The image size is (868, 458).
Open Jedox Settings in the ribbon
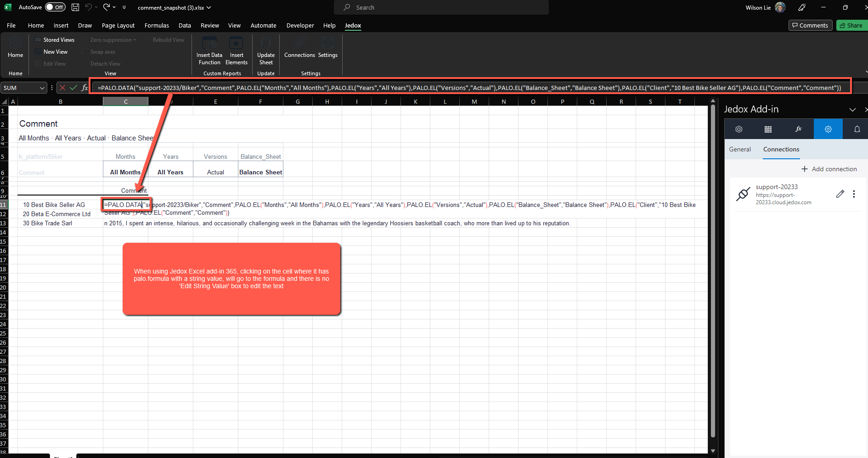coord(327,48)
